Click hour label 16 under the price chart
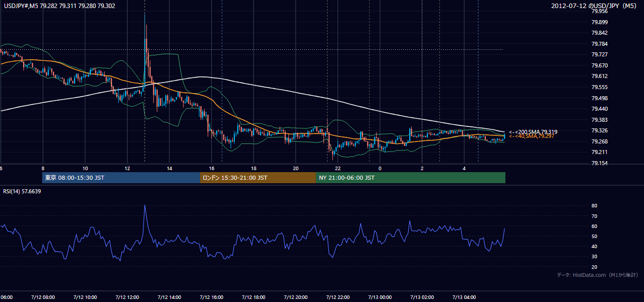Image resolution: width=644 pixels, height=302 pixels. click(x=212, y=168)
